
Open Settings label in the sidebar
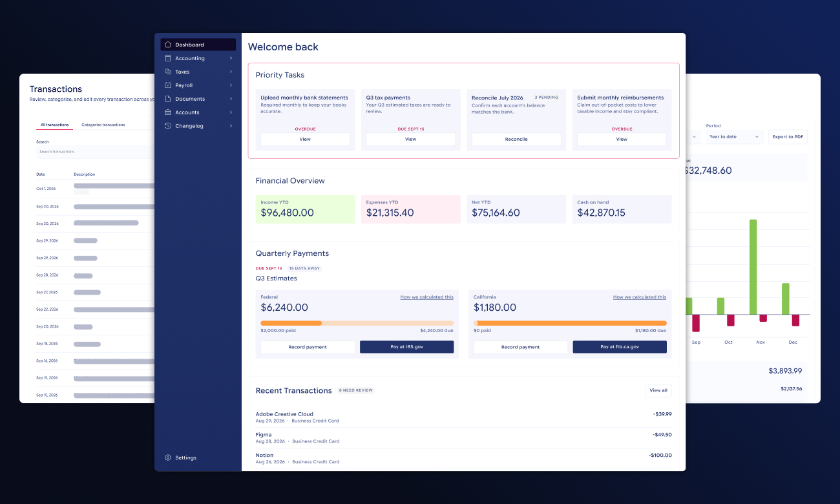pos(185,457)
